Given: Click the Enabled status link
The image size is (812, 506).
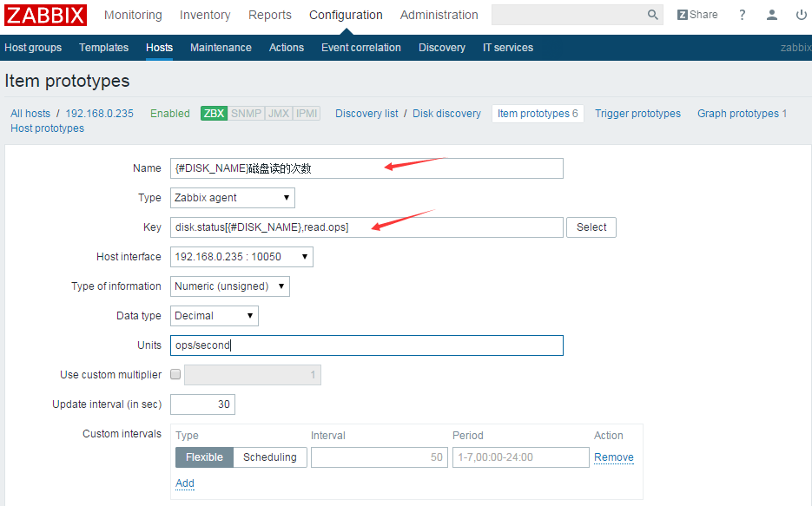Looking at the screenshot, I should [170, 114].
